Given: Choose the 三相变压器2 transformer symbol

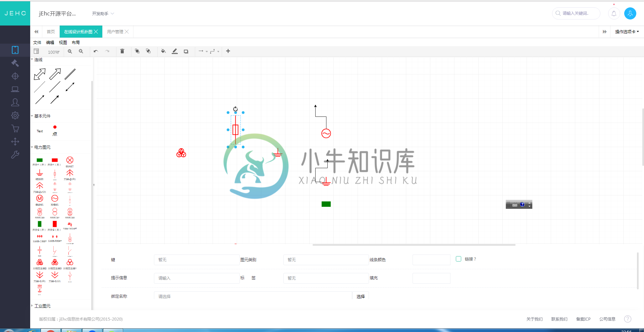Looking at the screenshot, I should [x=40, y=264].
